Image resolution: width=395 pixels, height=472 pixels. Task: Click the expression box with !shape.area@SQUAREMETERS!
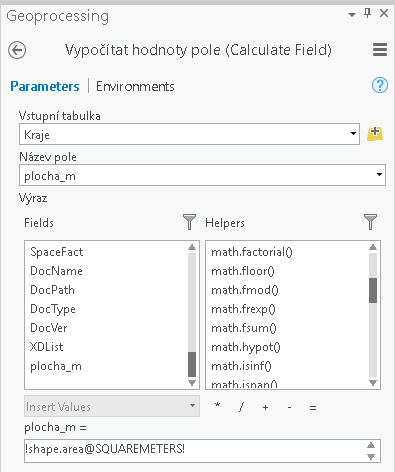(202, 451)
